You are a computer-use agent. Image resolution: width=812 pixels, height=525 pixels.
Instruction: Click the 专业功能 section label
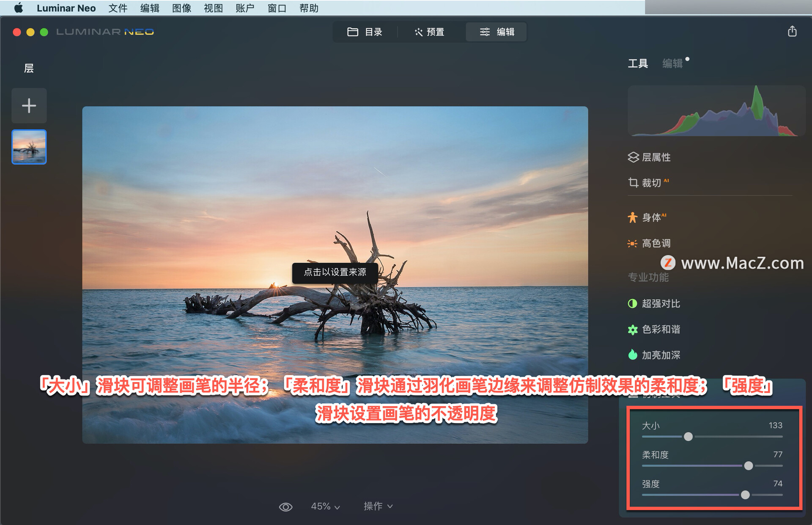click(648, 277)
